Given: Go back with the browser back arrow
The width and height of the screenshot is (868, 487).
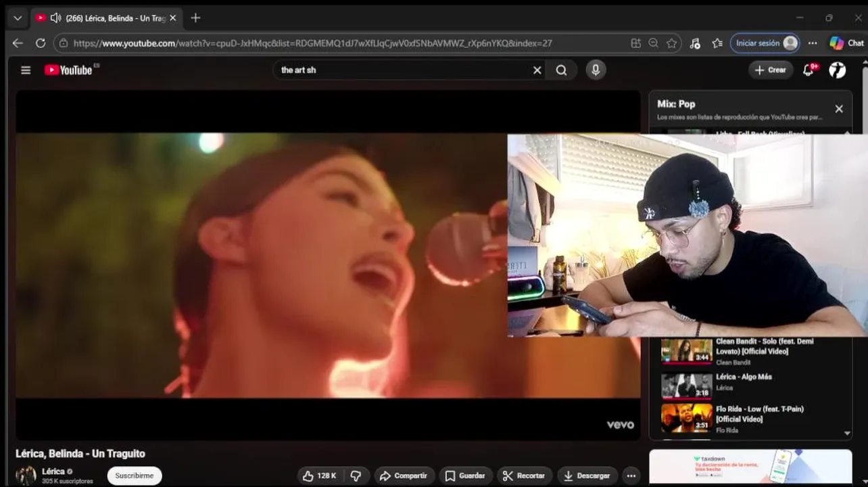Looking at the screenshot, I should (x=18, y=43).
